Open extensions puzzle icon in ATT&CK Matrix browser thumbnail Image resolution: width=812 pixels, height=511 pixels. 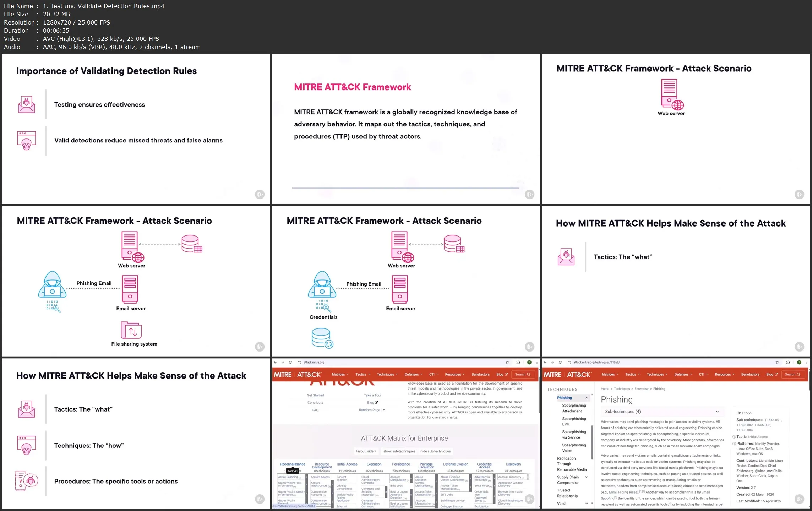click(518, 362)
